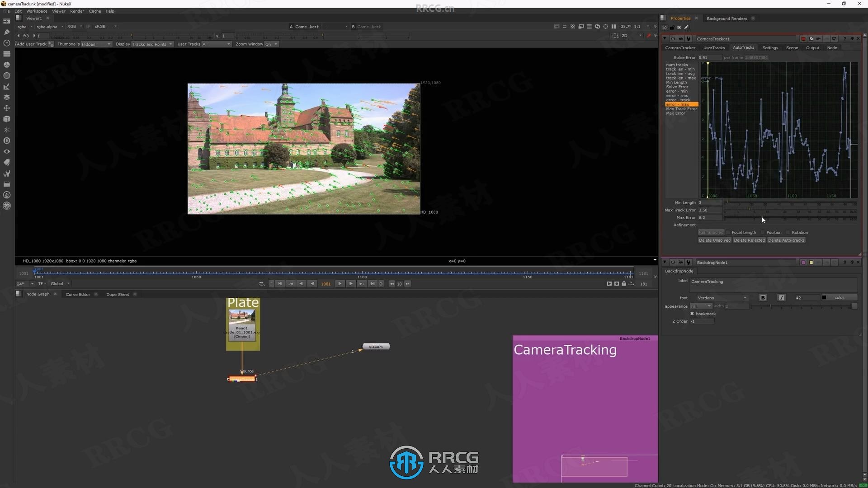The width and height of the screenshot is (868, 488).
Task: Enable the Position refinement checkbox
Action: 763,233
